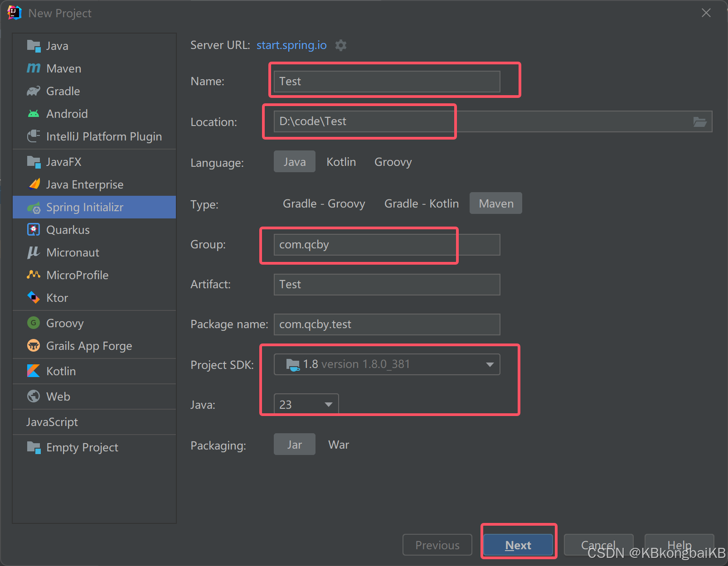
Task: Choose Gradle - Groovy build type
Action: click(x=324, y=203)
